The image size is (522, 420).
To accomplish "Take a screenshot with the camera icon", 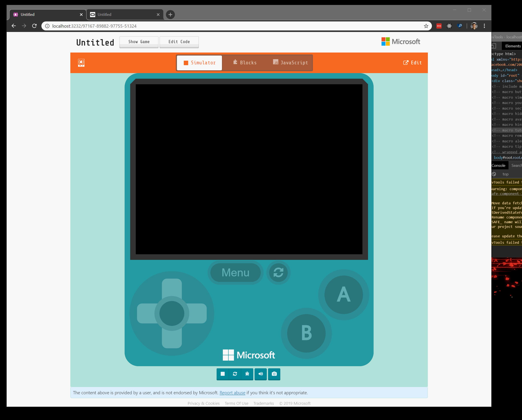I will (x=274, y=374).
